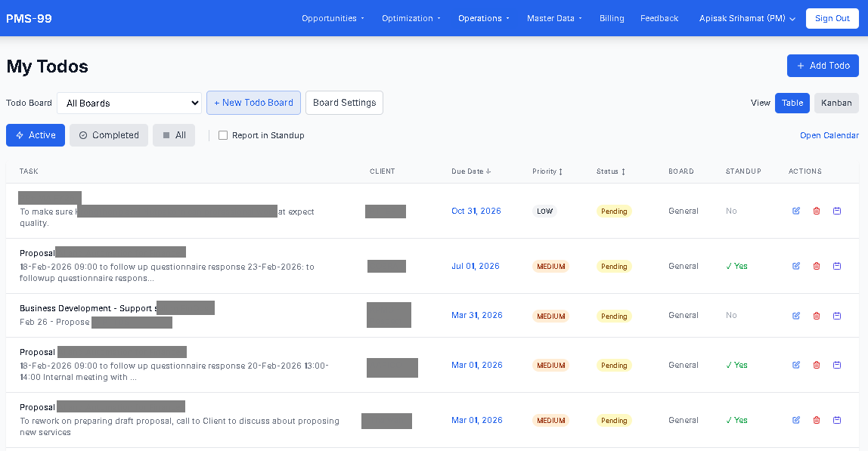Enable the Report in Standup checkbox
Image resolution: width=868 pixels, height=457 pixels.
tap(223, 135)
